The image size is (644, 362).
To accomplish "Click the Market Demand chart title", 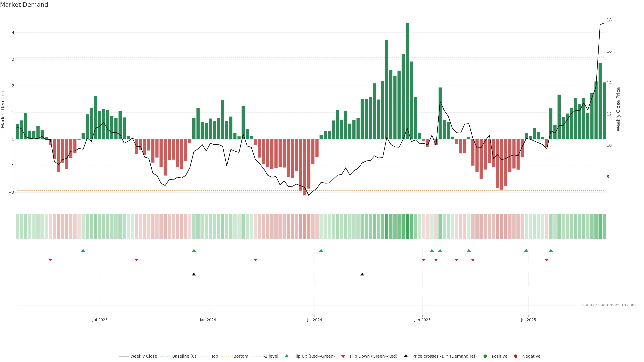I will 24,5.
